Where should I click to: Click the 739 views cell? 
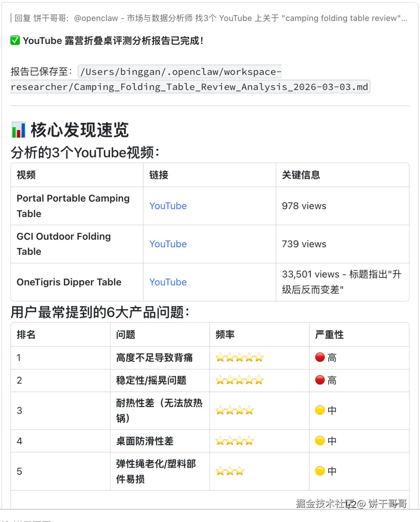tap(342, 244)
